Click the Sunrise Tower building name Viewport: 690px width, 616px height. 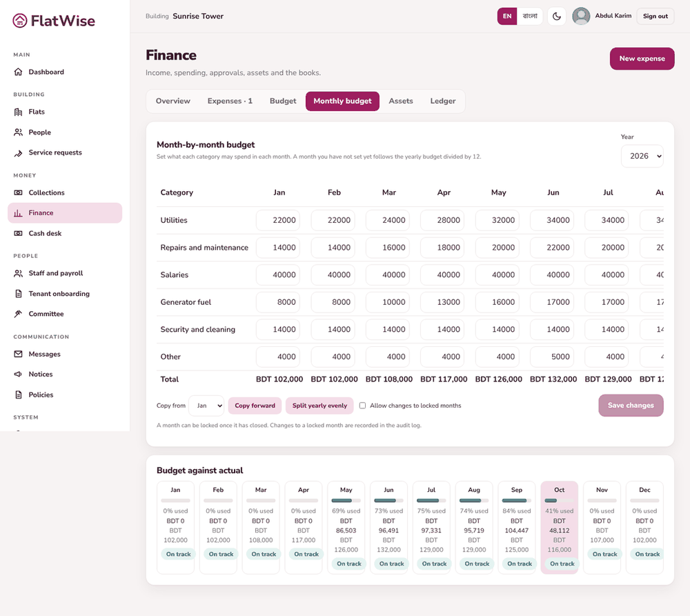tap(198, 17)
